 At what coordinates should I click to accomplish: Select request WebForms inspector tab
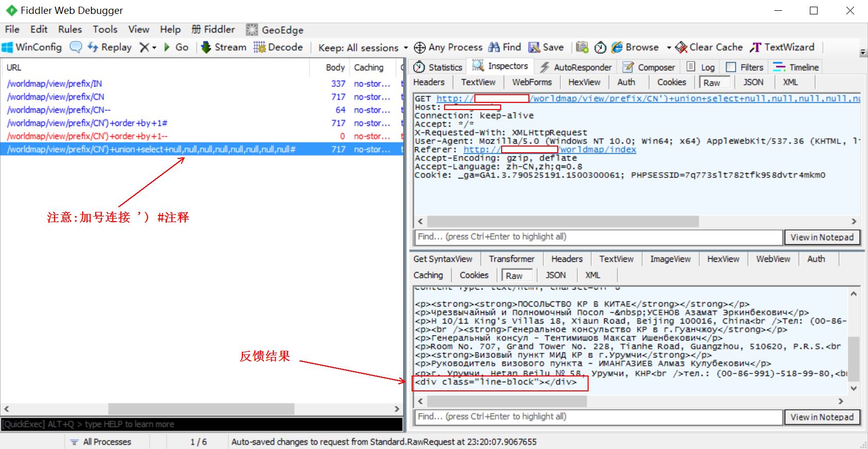(x=532, y=82)
